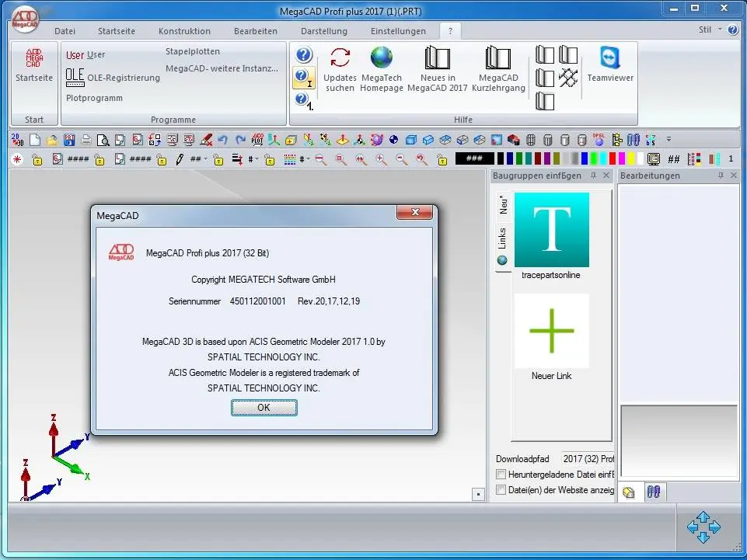747x560 pixels.
Task: Click the crossed-out book icon
Action: 568,78
